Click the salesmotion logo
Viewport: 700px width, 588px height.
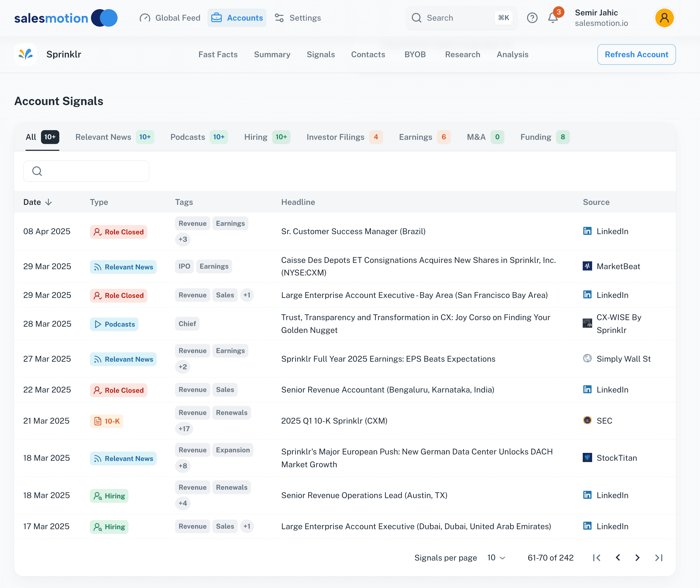tap(66, 18)
